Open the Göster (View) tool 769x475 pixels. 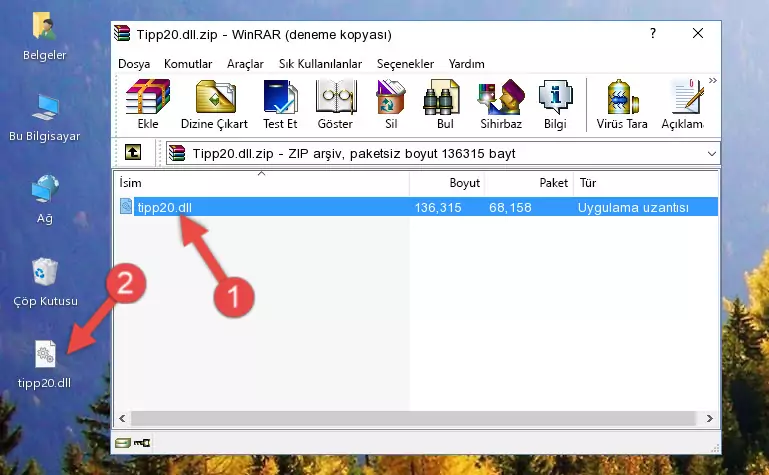[335, 104]
